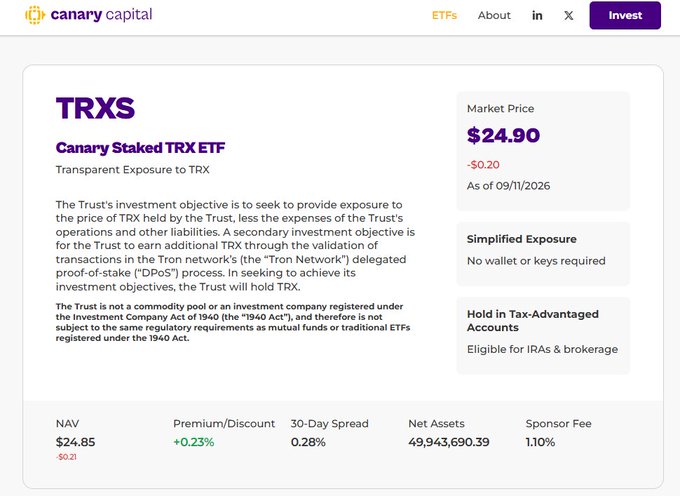
Task: Click Hold in Tax-Advantaged Accounts heading
Action: coord(533,320)
